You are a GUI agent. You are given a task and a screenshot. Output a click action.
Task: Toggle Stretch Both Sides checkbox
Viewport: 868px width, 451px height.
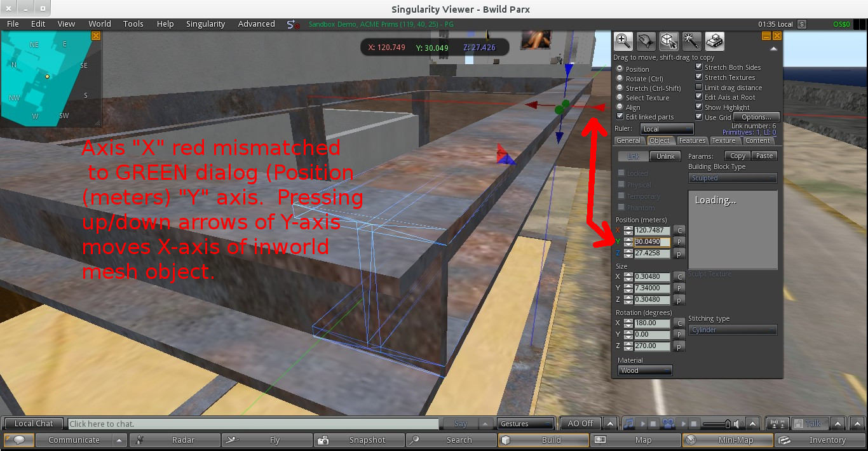699,67
